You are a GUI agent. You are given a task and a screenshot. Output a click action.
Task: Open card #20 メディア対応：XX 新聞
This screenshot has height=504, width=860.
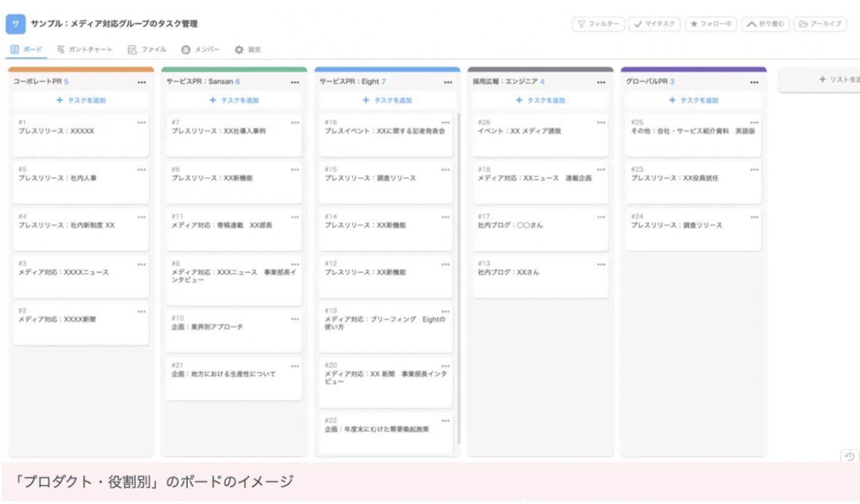click(x=386, y=382)
